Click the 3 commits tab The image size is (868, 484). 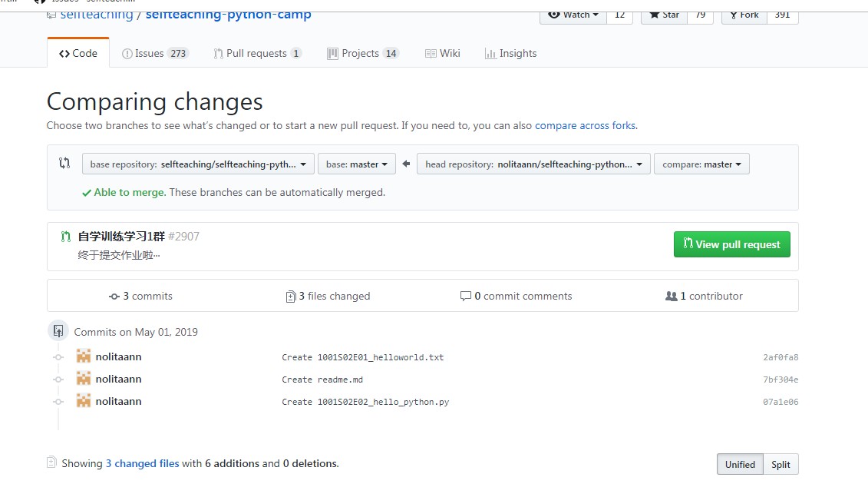[140, 296]
